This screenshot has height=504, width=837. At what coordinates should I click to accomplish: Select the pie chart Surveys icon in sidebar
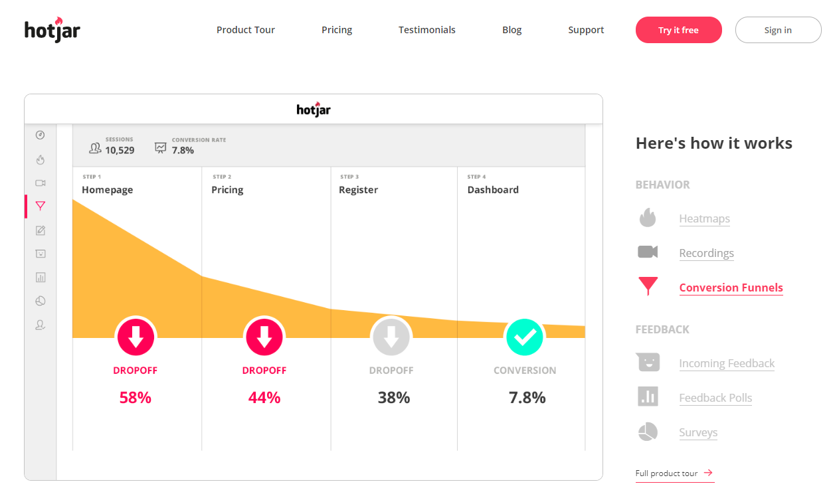pos(40,300)
